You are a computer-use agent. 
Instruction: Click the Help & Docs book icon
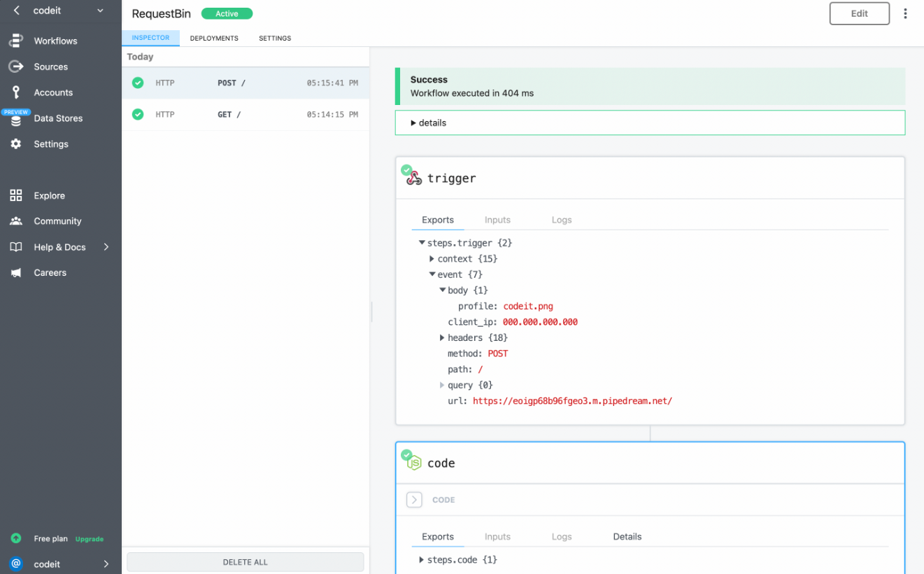15,247
